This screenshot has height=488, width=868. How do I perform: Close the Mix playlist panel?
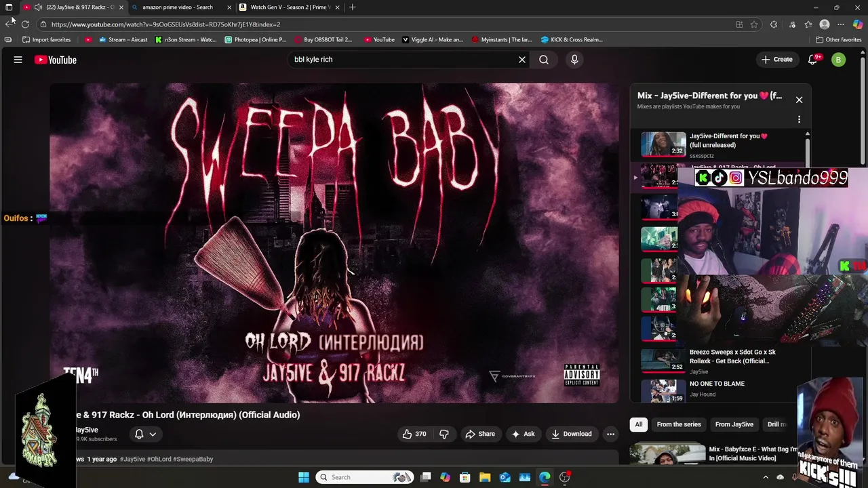click(x=799, y=100)
